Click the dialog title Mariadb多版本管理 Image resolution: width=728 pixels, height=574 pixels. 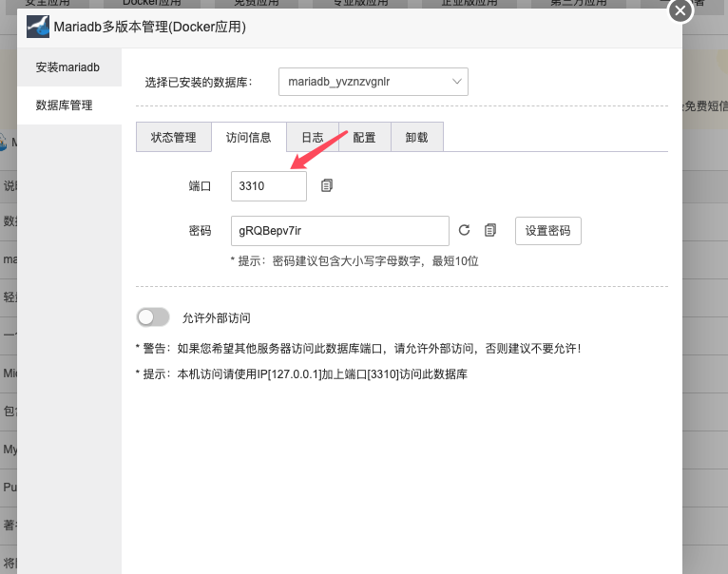pyautogui.click(x=149, y=27)
